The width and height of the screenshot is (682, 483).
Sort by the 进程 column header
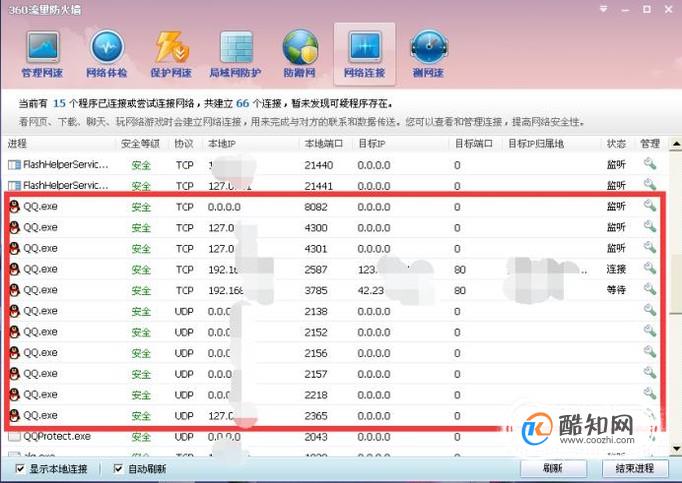tap(17, 144)
